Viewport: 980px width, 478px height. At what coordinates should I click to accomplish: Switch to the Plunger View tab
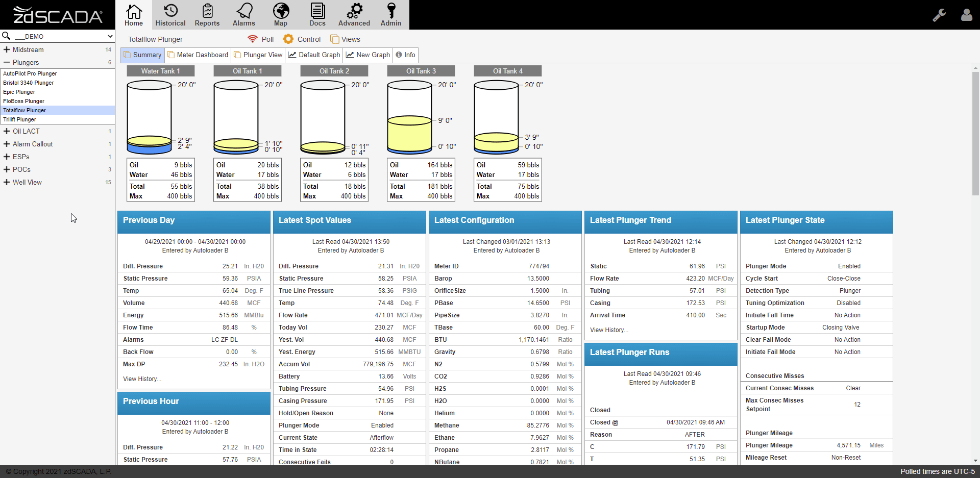(258, 55)
